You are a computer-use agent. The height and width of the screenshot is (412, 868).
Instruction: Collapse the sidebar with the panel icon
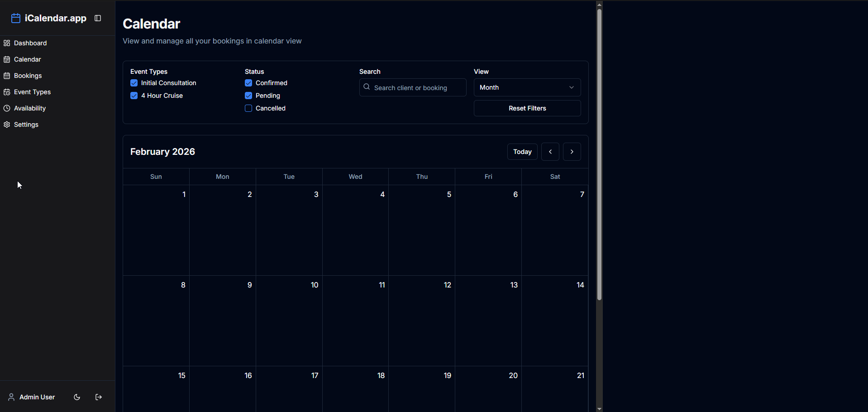(98, 18)
